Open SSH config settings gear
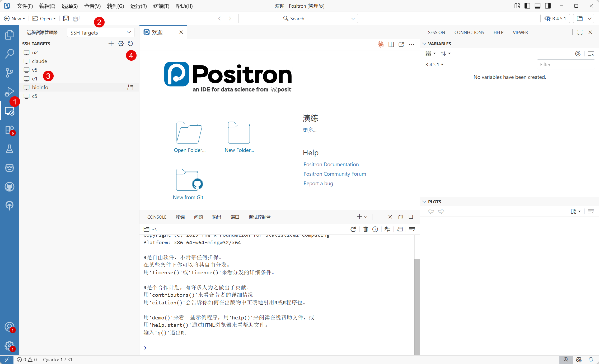 (121, 44)
